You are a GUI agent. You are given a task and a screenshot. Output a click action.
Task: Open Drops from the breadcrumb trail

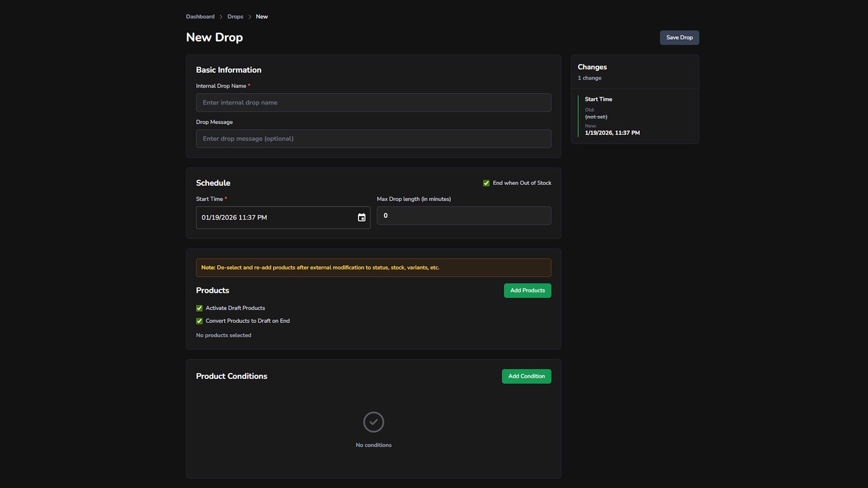pyautogui.click(x=235, y=16)
